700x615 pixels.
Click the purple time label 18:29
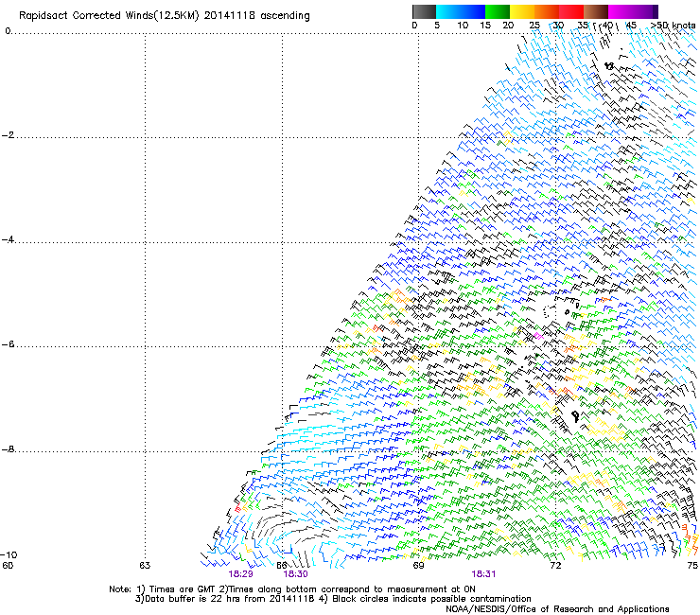[x=240, y=574]
